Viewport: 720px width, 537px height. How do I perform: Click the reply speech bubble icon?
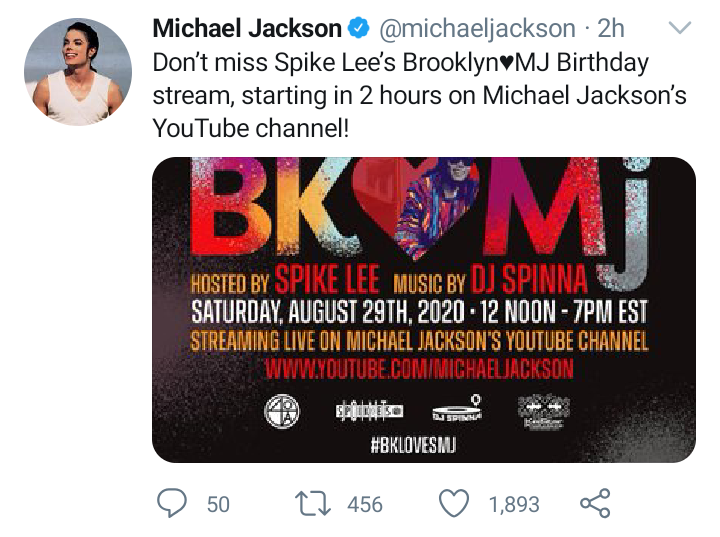pos(172,503)
